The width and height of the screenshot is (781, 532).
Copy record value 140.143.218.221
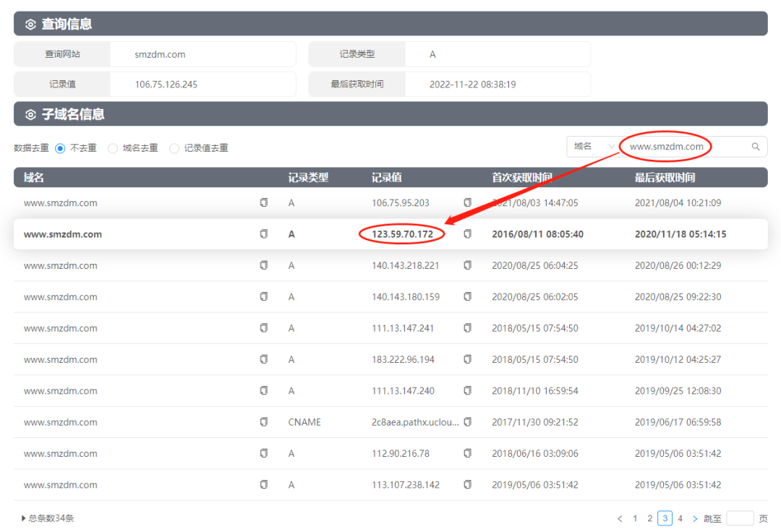coord(467,265)
